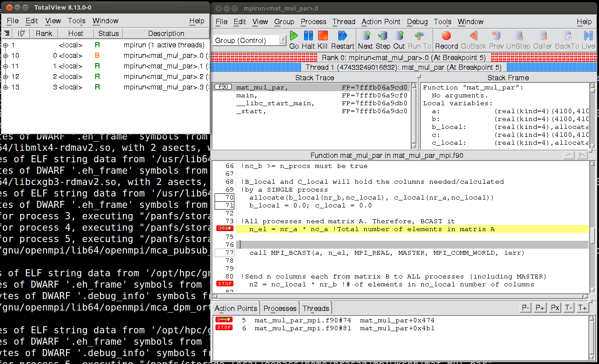The image size is (599, 364).
Task: Sort by Host column header
Action: [x=75, y=33]
